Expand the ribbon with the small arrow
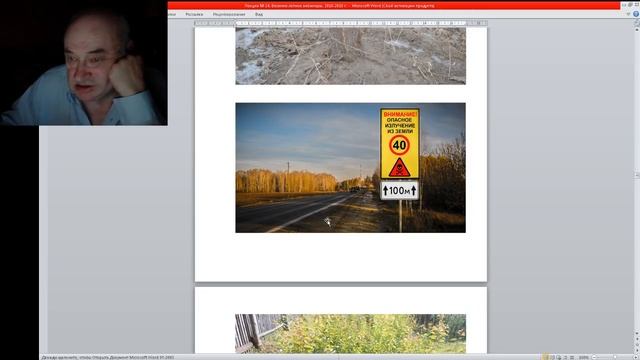The height and width of the screenshot is (360, 640). tap(628, 14)
